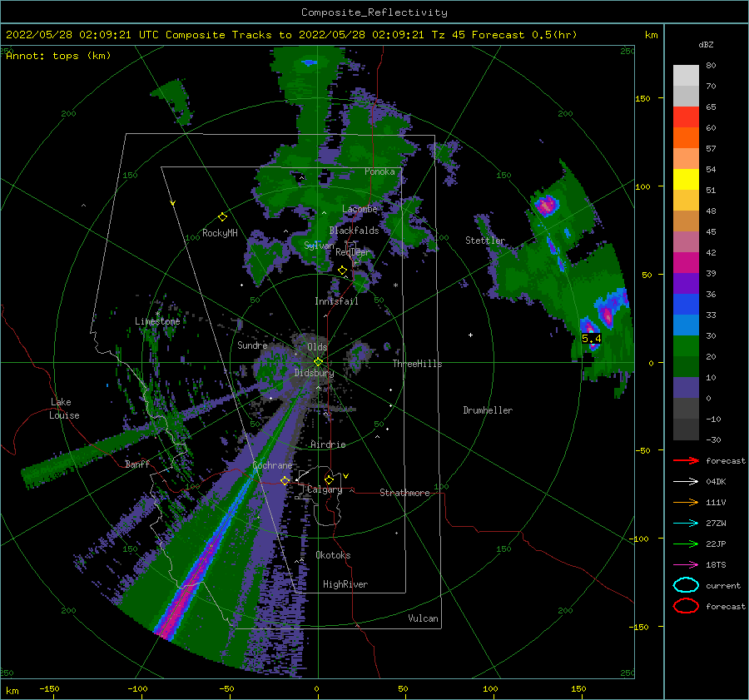Select the cyan 27ZW arrow legend icon

(686, 524)
